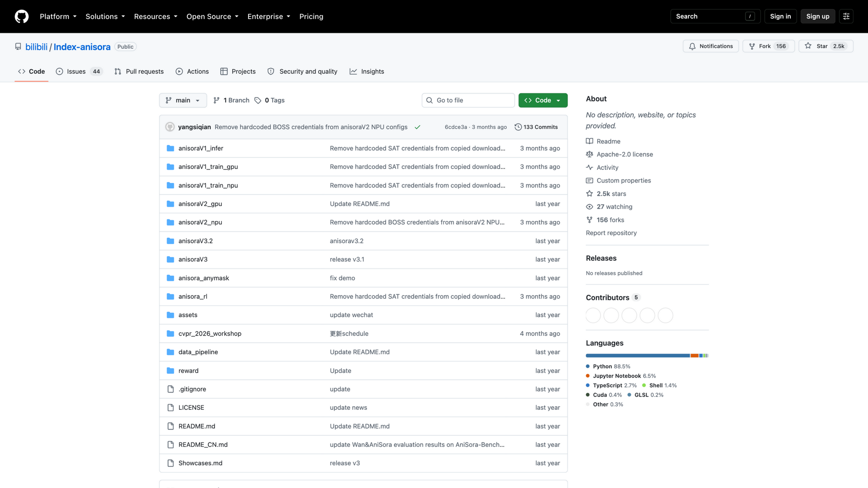The height and width of the screenshot is (488, 868).
Task: Click the bilibili owner link
Action: (x=37, y=47)
